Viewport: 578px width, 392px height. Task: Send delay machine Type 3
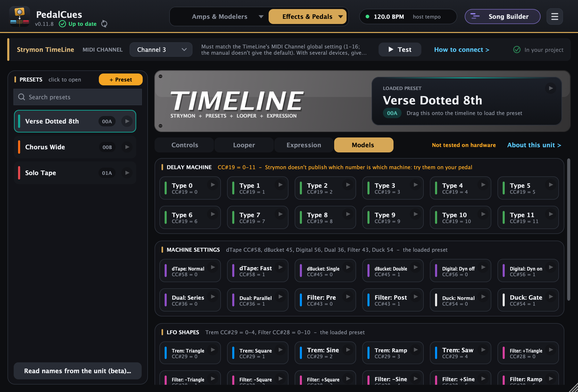click(x=393, y=188)
